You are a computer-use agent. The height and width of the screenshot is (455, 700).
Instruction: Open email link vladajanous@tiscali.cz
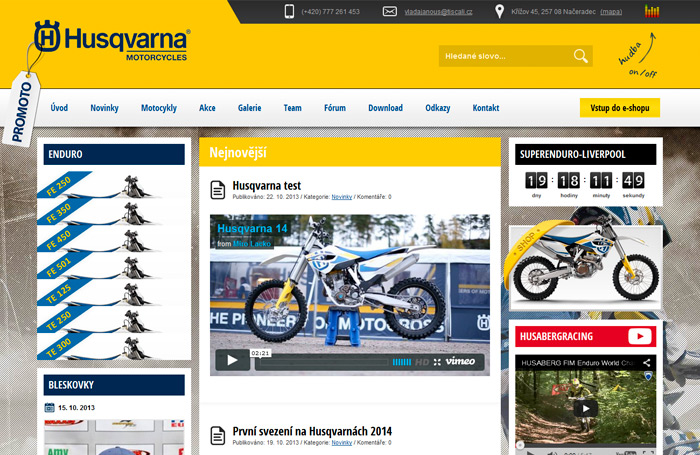(438, 12)
